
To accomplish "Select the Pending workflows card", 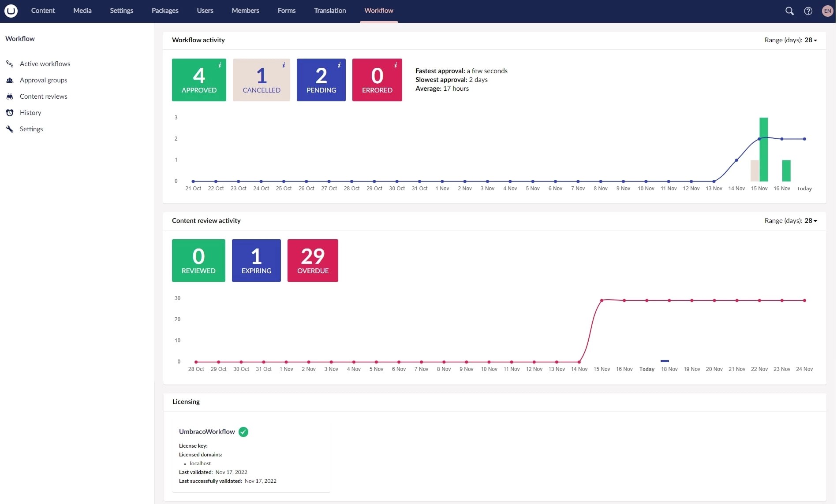I will point(321,80).
